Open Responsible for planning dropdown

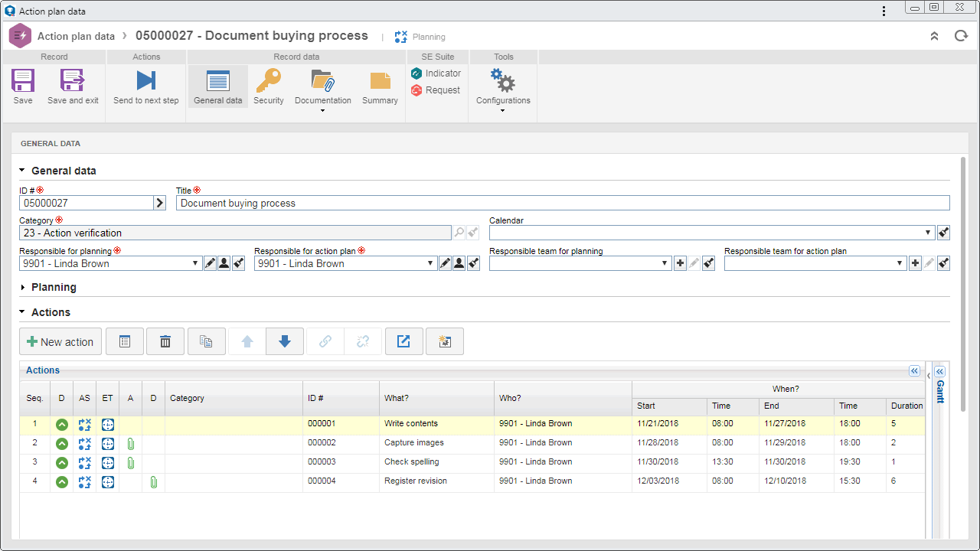196,263
